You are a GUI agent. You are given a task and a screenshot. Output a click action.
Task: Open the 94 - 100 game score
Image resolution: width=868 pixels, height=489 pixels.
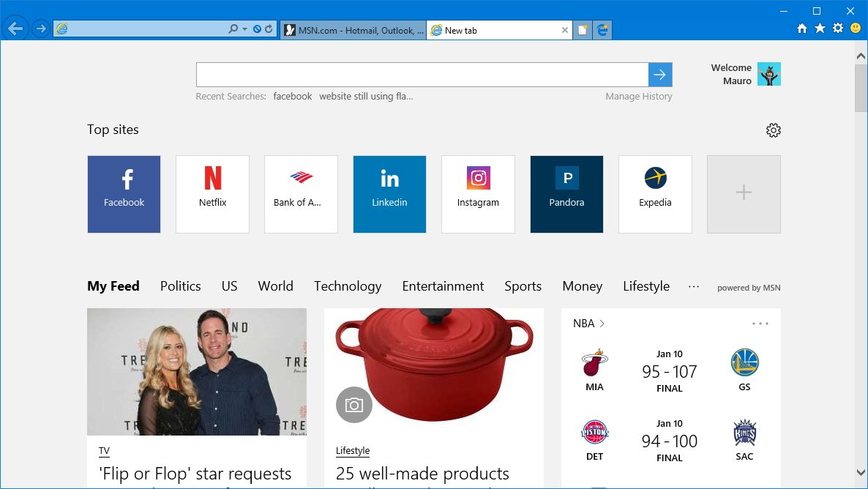click(x=669, y=441)
